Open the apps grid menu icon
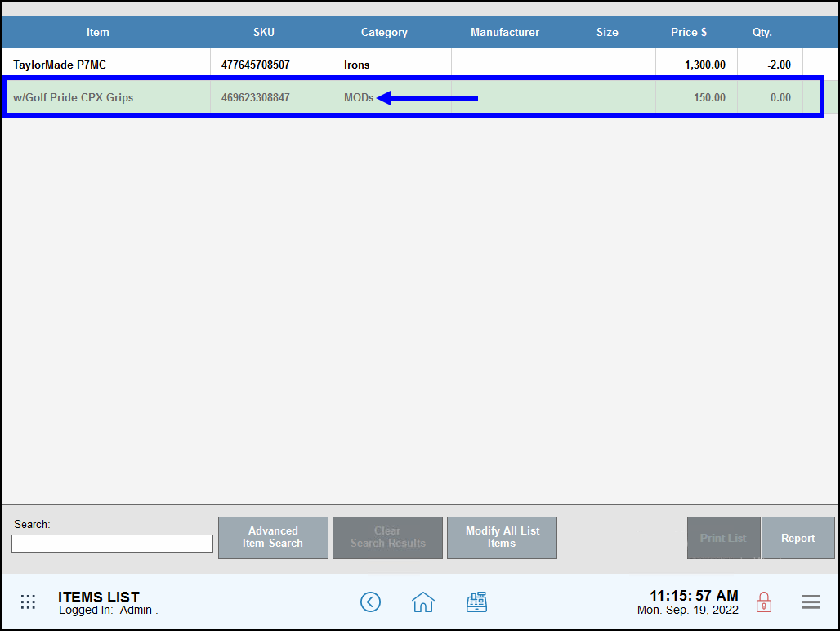Image resolution: width=840 pixels, height=631 pixels. pos(28,602)
